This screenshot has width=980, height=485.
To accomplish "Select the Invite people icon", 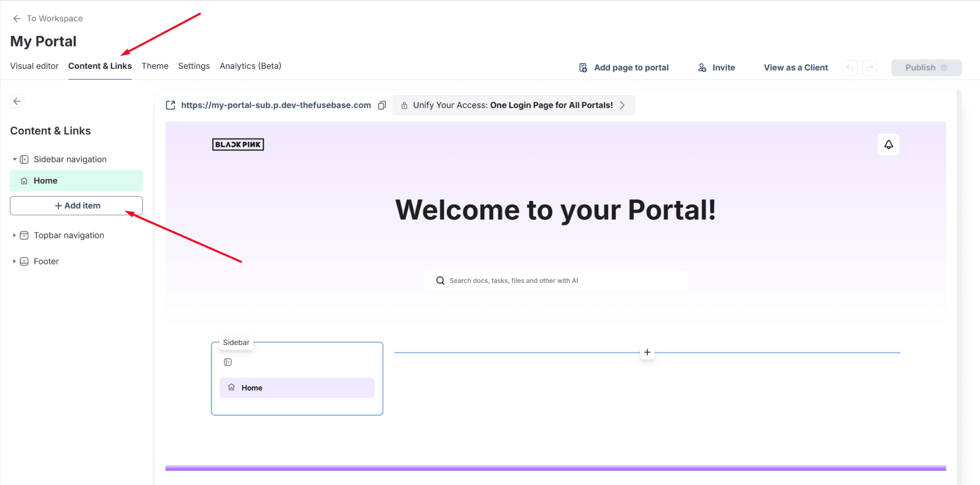I will pos(701,67).
